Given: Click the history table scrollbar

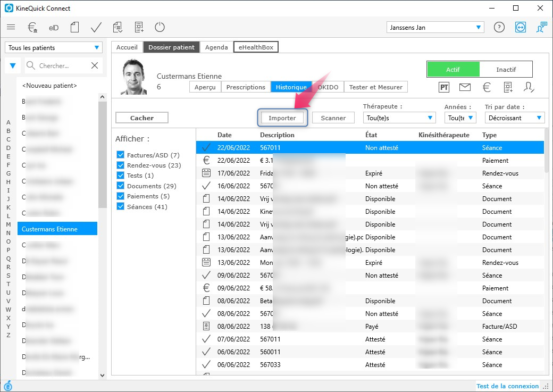Looking at the screenshot, I should (547, 150).
